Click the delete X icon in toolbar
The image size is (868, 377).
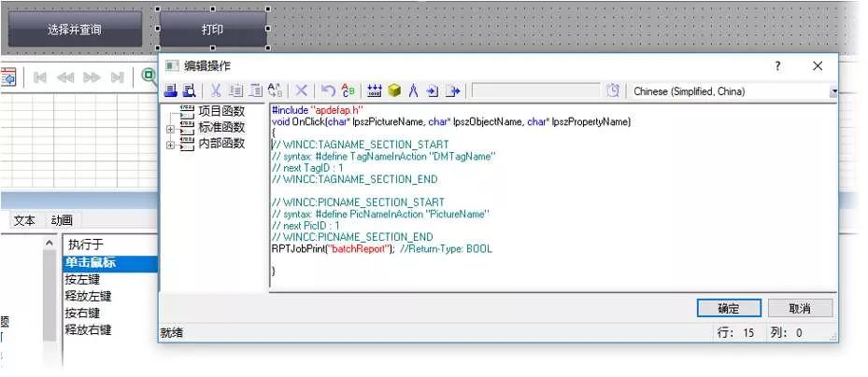[x=301, y=91]
